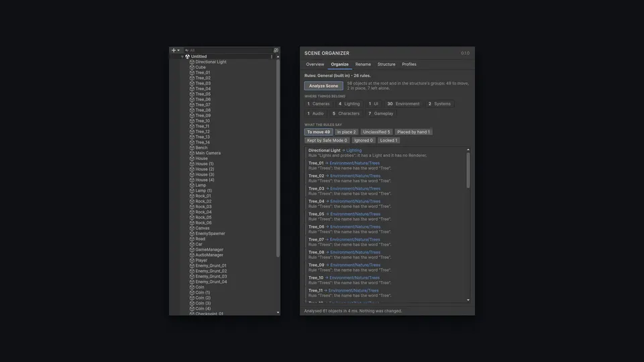Click the hierarchy scroll-down arrow
Screen dimensions: 644x362
[278, 312]
